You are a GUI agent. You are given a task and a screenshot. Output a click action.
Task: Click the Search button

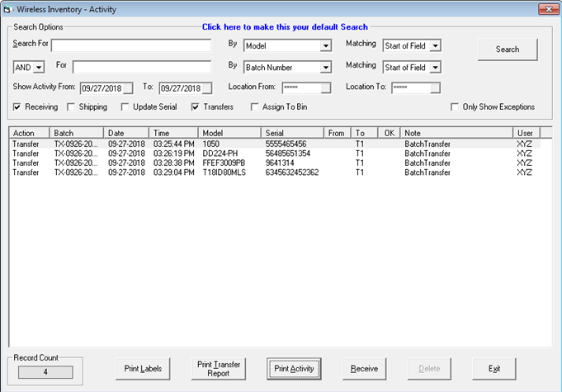508,50
